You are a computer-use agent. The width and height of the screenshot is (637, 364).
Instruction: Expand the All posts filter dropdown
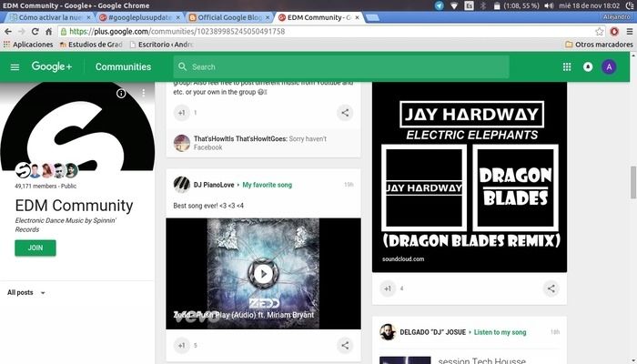[26, 292]
